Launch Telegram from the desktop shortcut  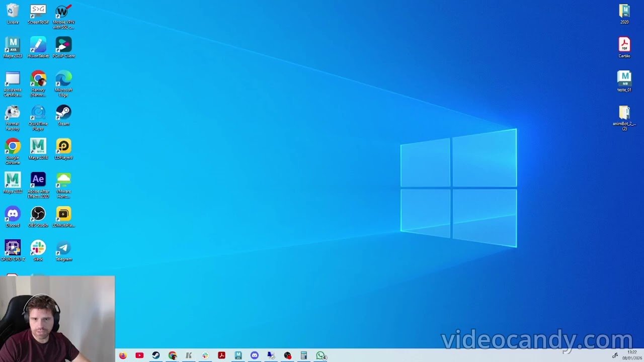click(63, 250)
